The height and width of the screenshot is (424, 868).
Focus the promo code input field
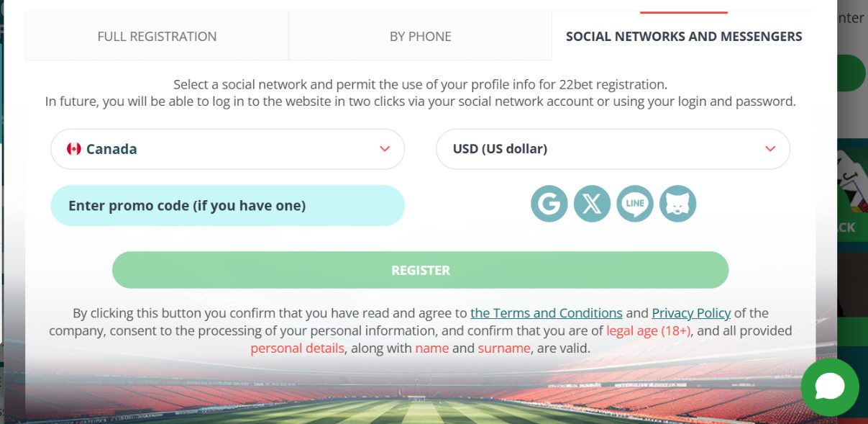click(227, 206)
